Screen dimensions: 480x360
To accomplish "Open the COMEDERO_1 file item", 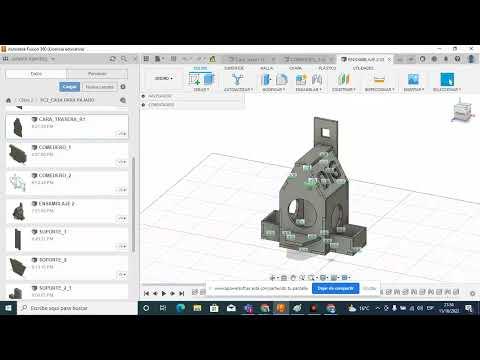I will (x=67, y=154).
